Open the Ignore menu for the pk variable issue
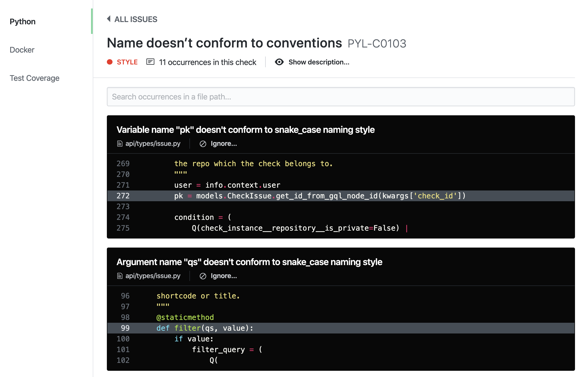This screenshot has height=377, width=588. point(224,144)
